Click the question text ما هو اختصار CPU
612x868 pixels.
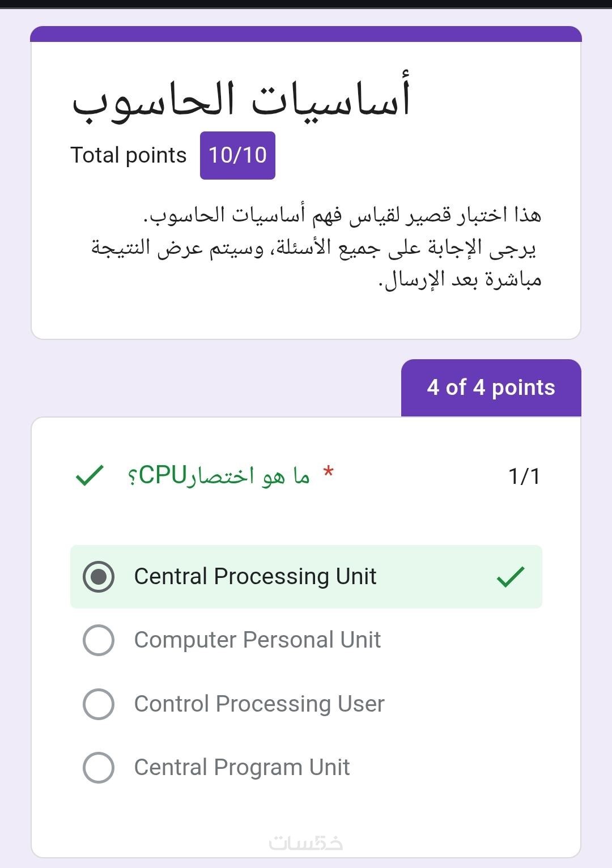click(x=219, y=476)
